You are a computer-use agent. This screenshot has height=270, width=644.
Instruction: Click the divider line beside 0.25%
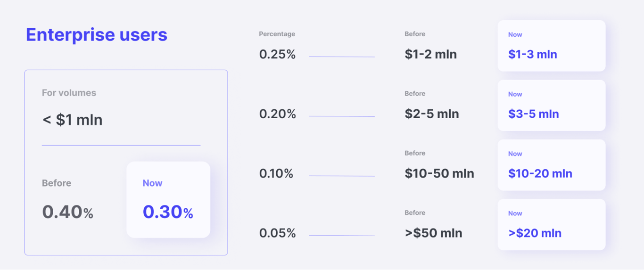[342, 57]
